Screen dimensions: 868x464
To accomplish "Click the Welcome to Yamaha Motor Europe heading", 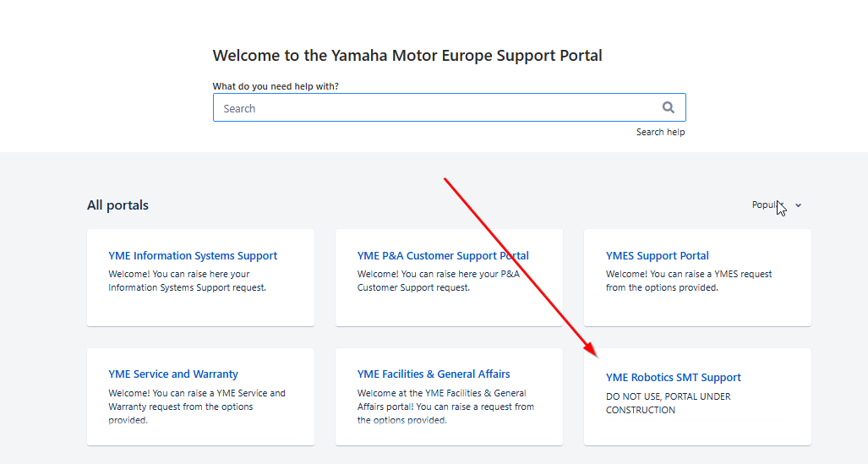I will click(407, 56).
